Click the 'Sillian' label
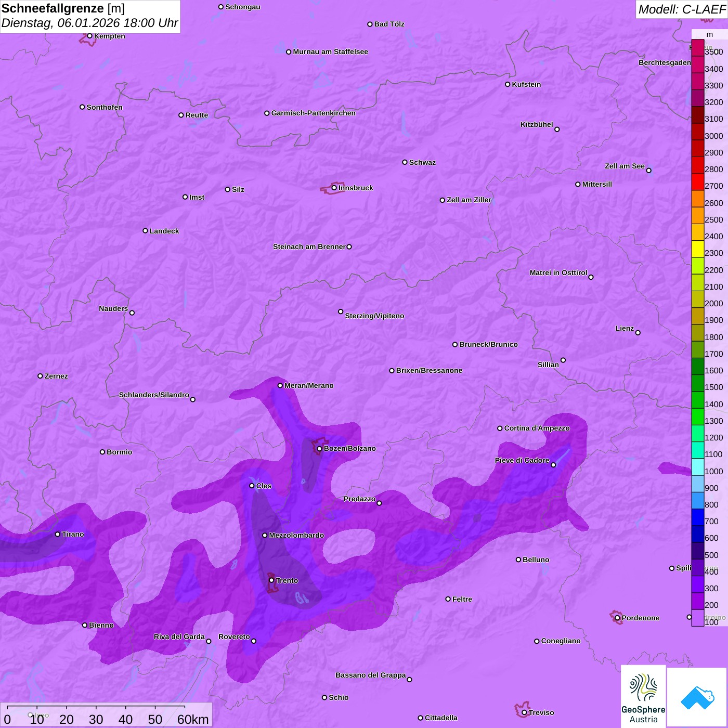728x728 pixels. point(548,365)
